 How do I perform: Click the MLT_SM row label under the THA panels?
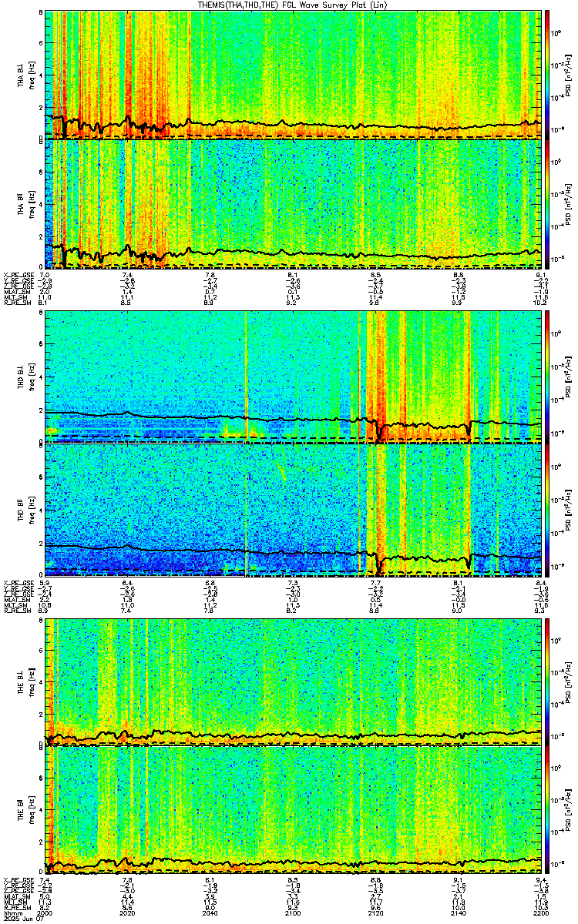pyautogui.click(x=15, y=298)
